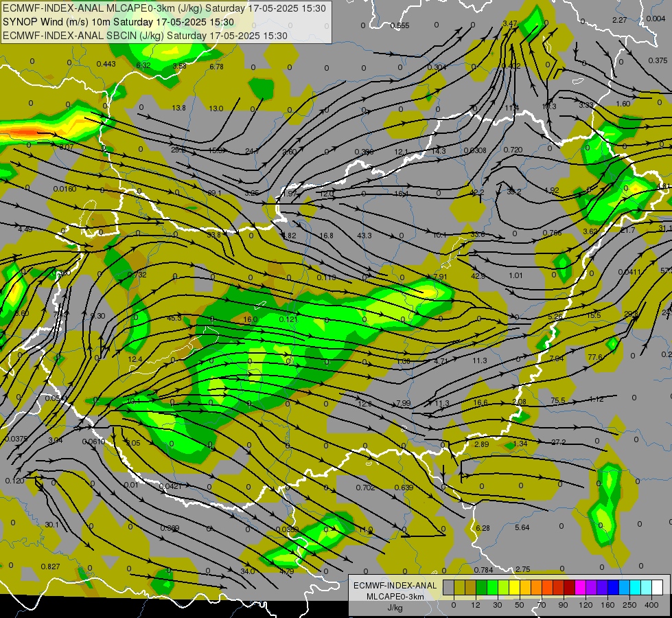Click the map value 77.6

(x=595, y=357)
